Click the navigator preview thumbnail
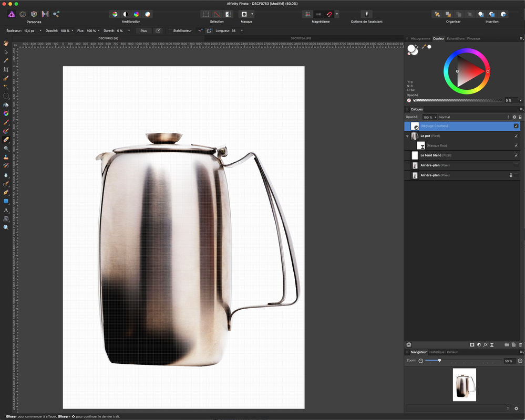 [465, 384]
